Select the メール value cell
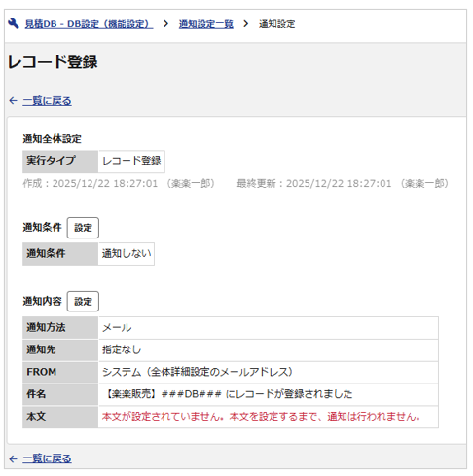 pos(269,328)
